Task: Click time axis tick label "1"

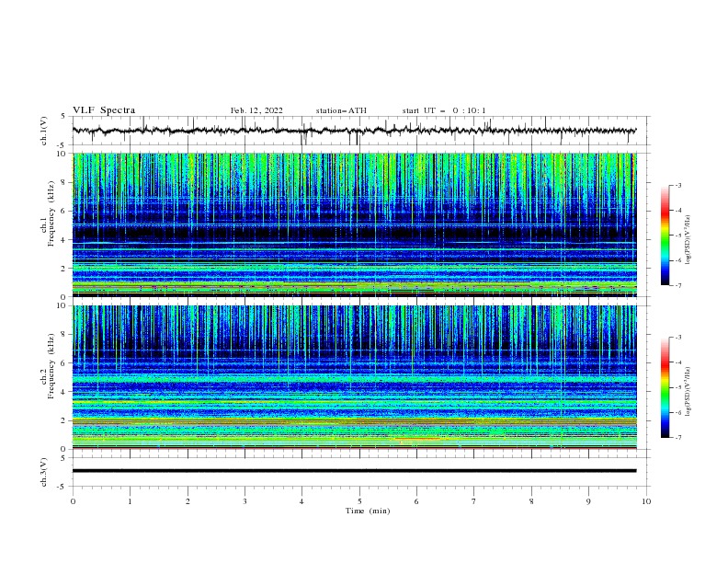Action: (130, 501)
